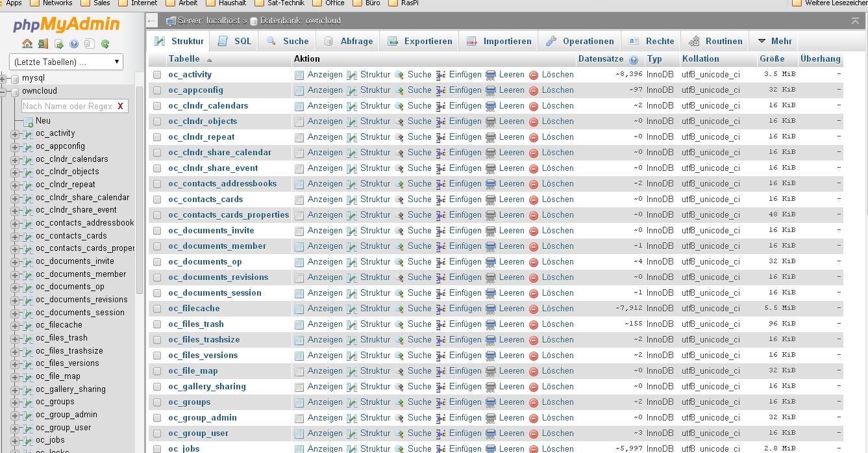Check the oc_gallery_sharing checkbox
The image size is (868, 453).
point(157,387)
